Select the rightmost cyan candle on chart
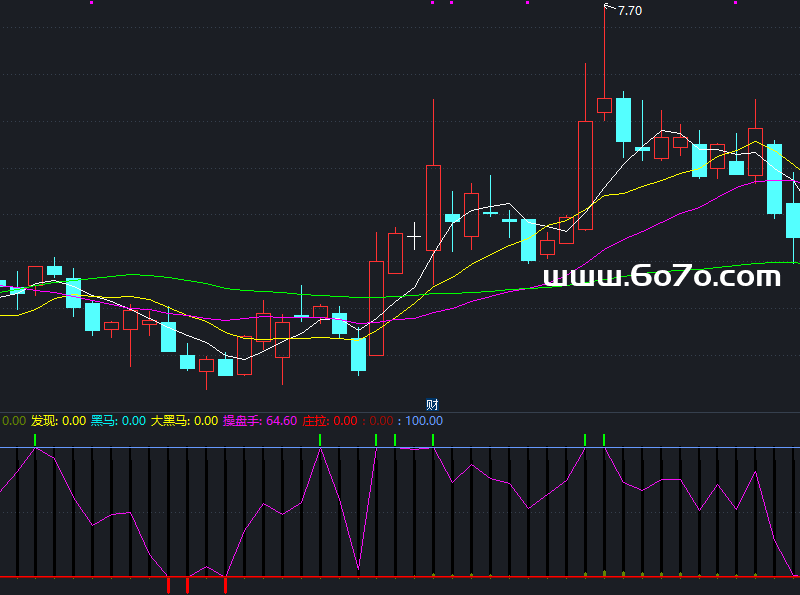Viewport: 800px width, 595px height. pyautogui.click(x=794, y=220)
